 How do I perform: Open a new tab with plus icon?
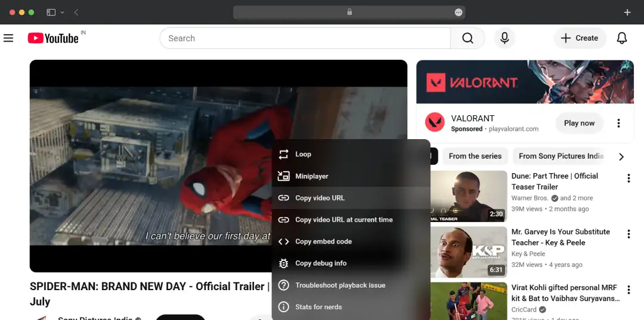pyautogui.click(x=627, y=13)
